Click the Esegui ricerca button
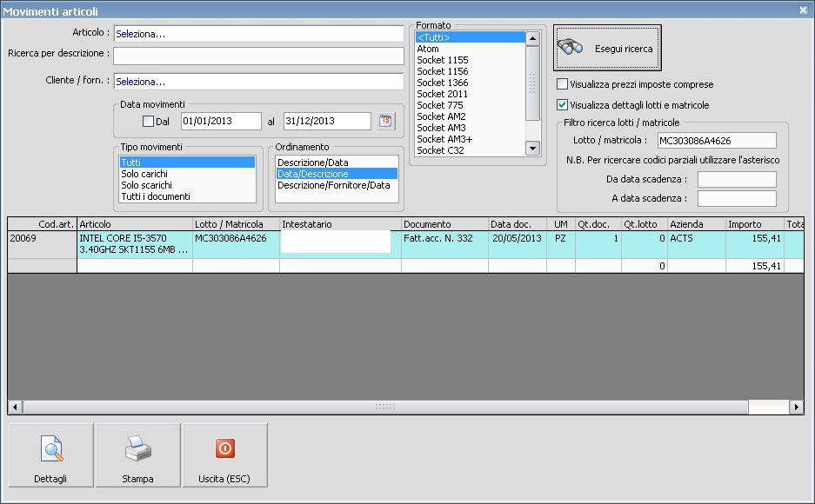This screenshot has width=815, height=504. (607, 48)
